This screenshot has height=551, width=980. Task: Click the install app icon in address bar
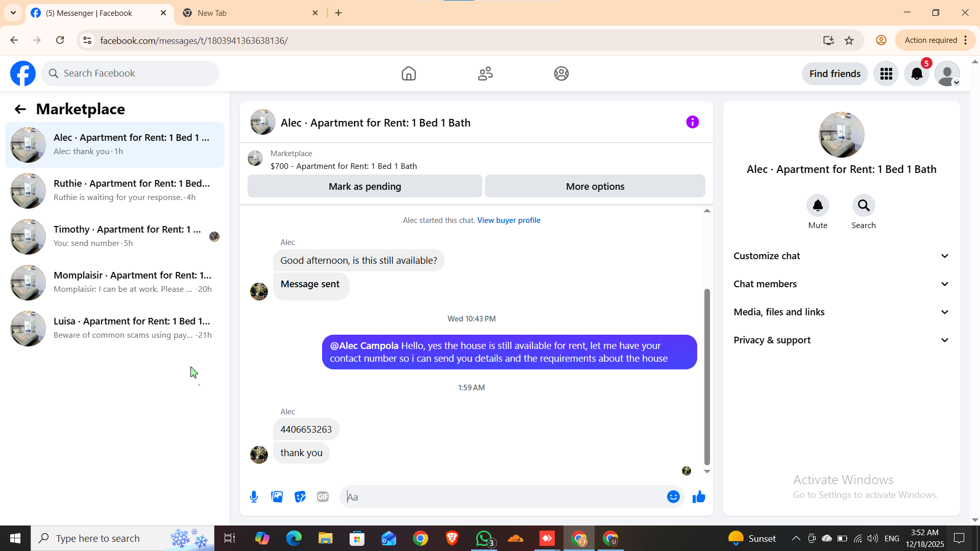(x=828, y=40)
